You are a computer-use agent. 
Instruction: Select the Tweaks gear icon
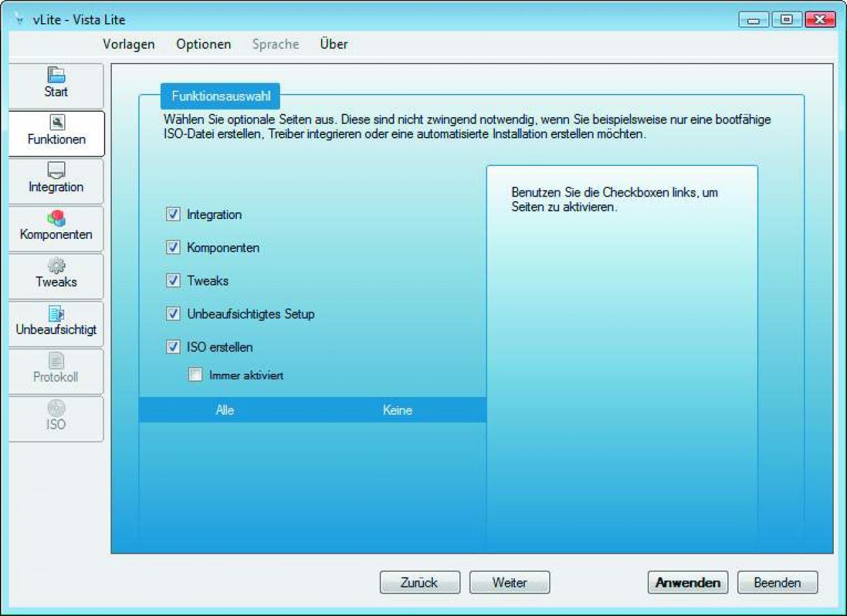coord(56,265)
